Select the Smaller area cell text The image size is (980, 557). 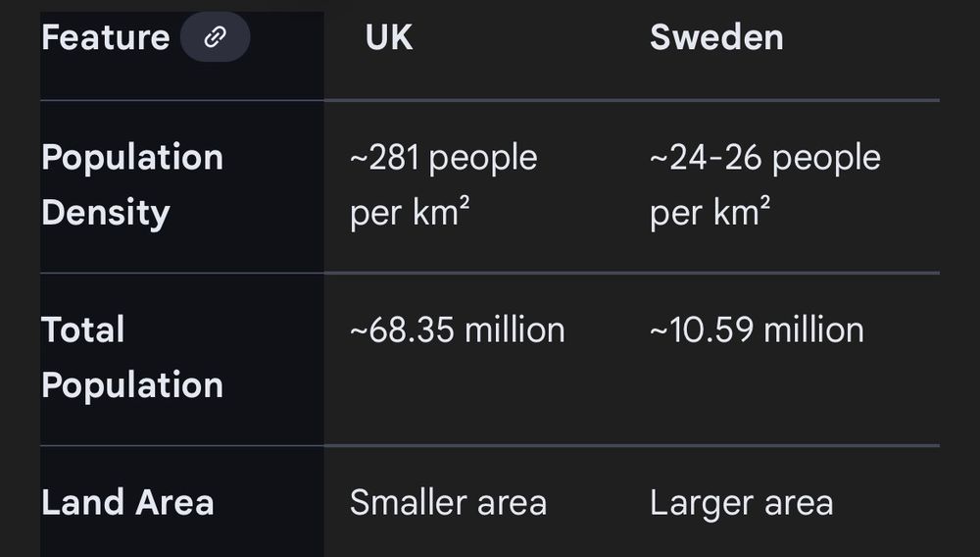448,503
